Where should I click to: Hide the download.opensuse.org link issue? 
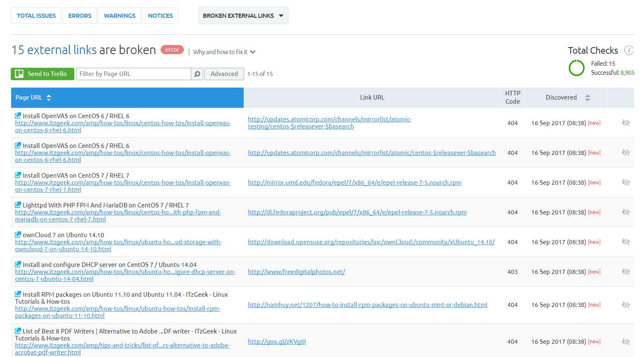point(626,242)
